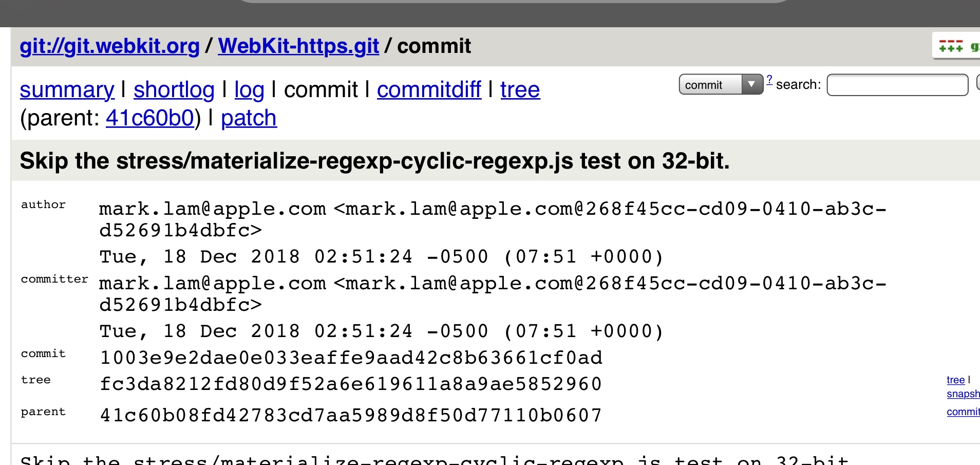Open the search help question mark
The width and height of the screenshot is (980, 465).
[769, 80]
